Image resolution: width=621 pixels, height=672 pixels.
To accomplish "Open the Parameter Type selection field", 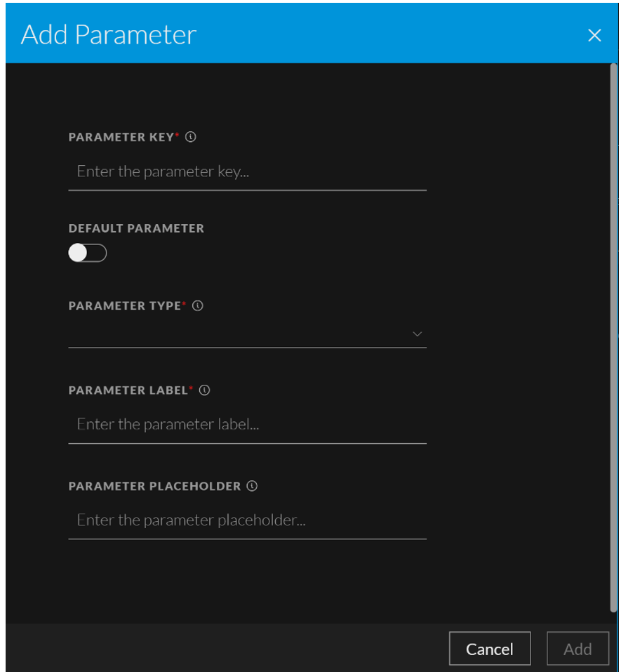I will [x=239, y=334].
